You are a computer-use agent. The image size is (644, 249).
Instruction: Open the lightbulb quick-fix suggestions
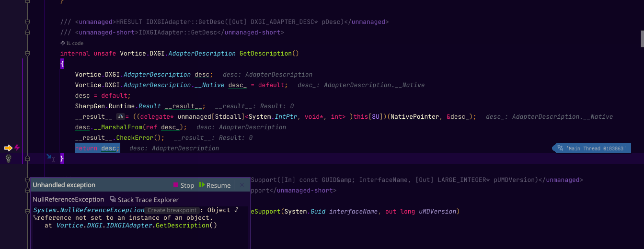coord(8,158)
